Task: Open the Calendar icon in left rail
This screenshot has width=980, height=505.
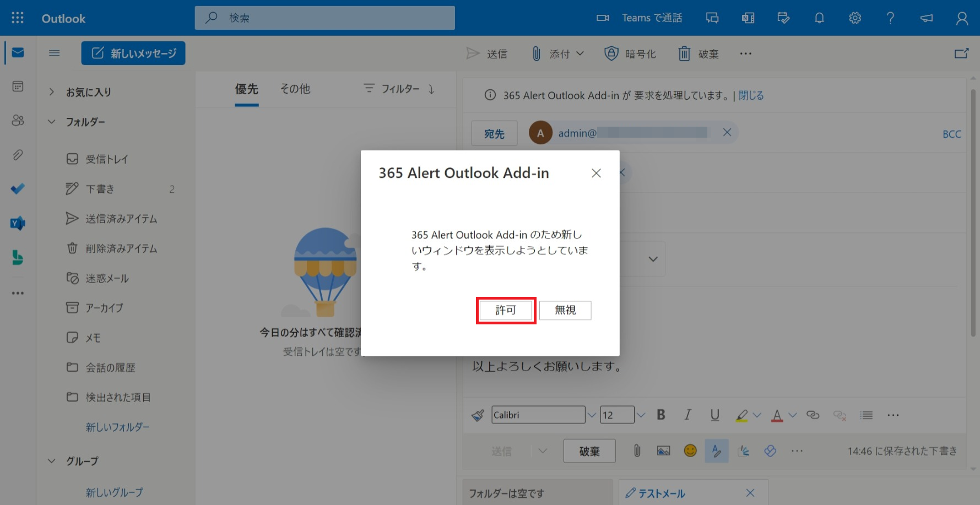Action: pos(18,86)
